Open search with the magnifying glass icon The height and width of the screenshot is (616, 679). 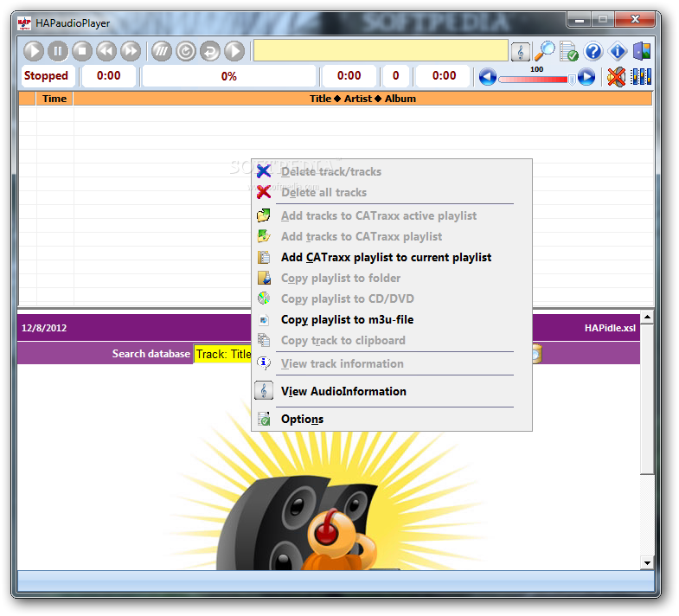tap(544, 51)
